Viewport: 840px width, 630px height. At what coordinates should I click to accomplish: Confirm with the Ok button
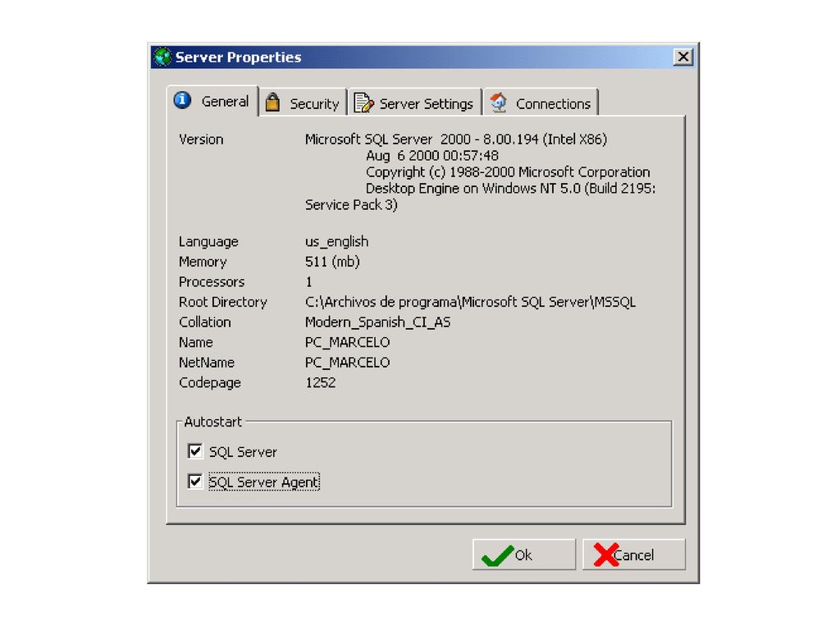pyautogui.click(x=524, y=555)
